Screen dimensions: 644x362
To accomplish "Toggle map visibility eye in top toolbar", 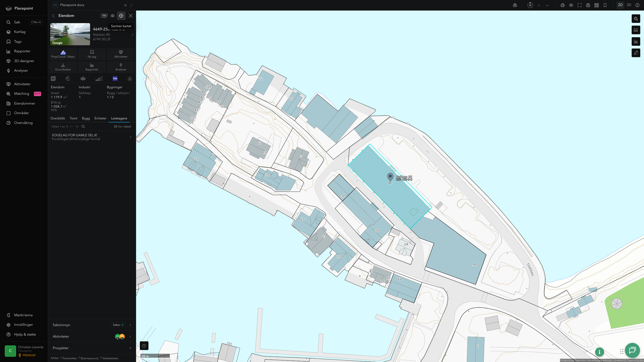I will click(x=571, y=5).
